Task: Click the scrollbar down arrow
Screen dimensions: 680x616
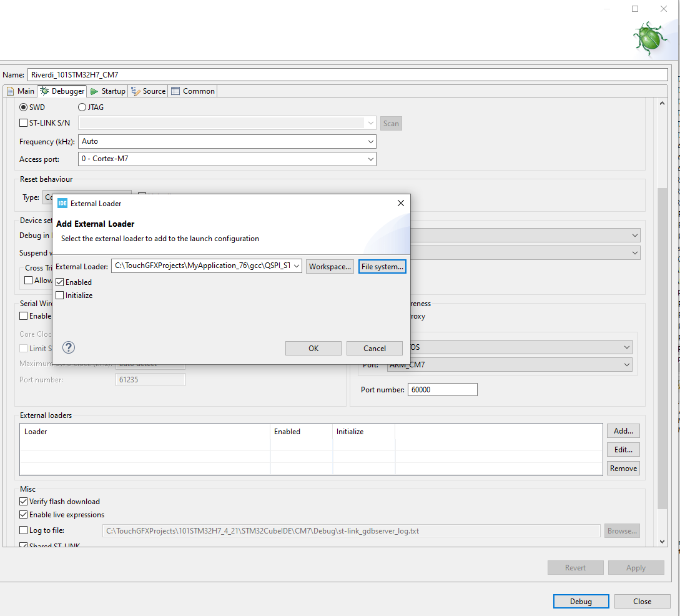Action: (662, 541)
